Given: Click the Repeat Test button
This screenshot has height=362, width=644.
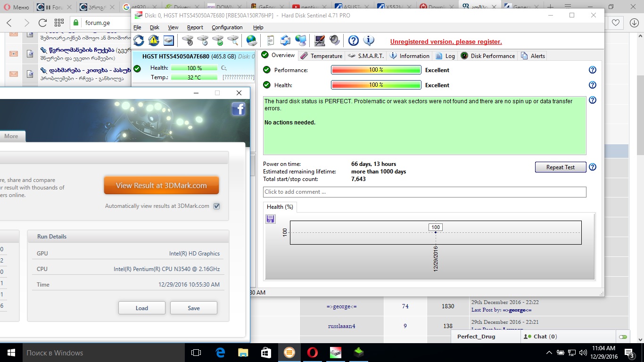Looking at the screenshot, I should [x=560, y=167].
